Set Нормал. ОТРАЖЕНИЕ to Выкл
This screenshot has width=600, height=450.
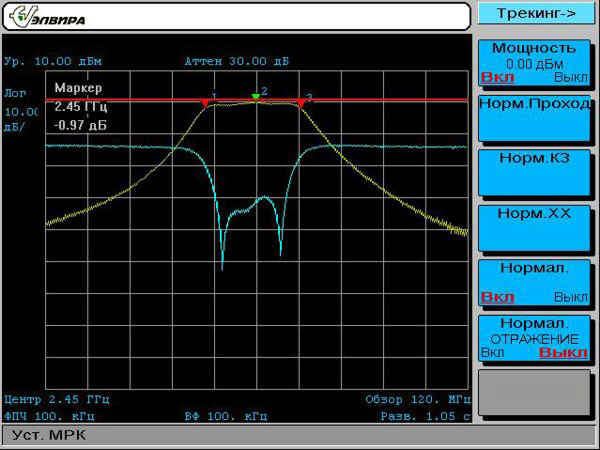point(563,352)
